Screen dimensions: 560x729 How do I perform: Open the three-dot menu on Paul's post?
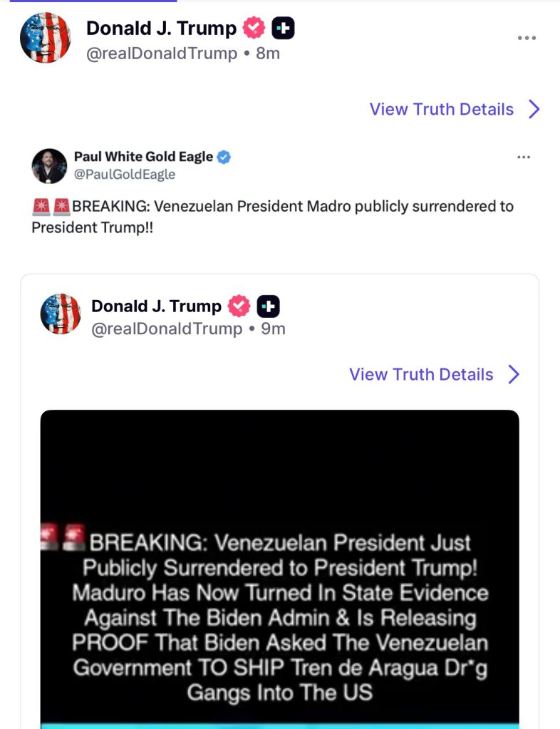[x=524, y=157]
